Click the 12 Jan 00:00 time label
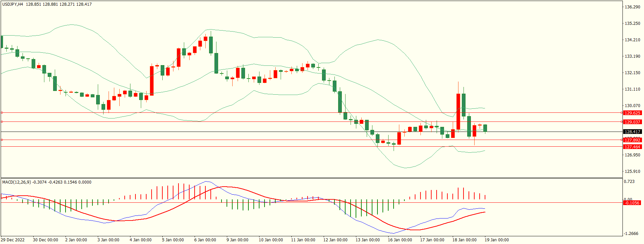The width and height of the screenshot is (644, 244). point(335,240)
